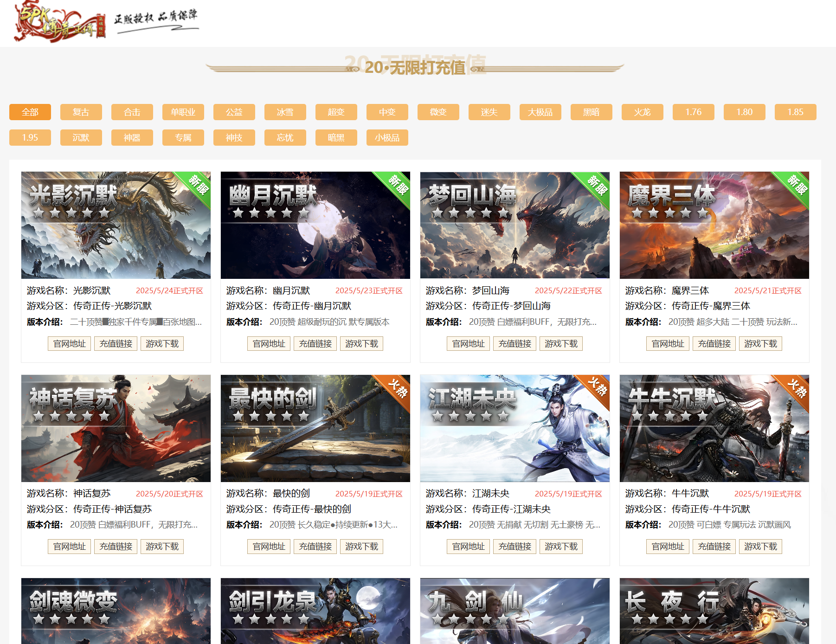Visit 官网地址 for 牛牛沉默
836x644 pixels.
tap(668, 547)
